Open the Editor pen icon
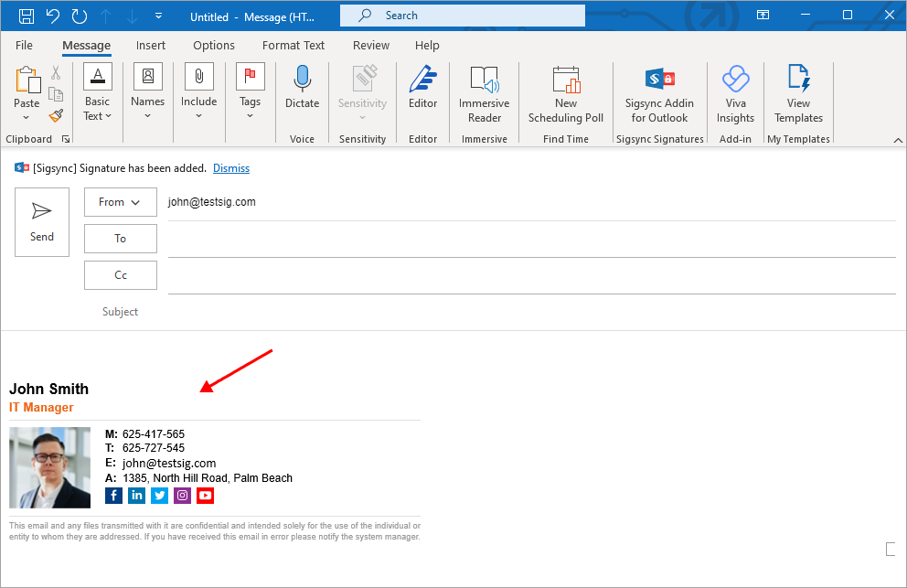907x588 pixels. pos(422,80)
